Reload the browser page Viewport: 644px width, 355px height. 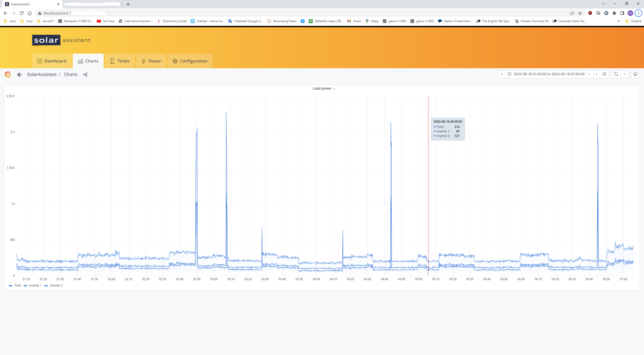click(22, 13)
